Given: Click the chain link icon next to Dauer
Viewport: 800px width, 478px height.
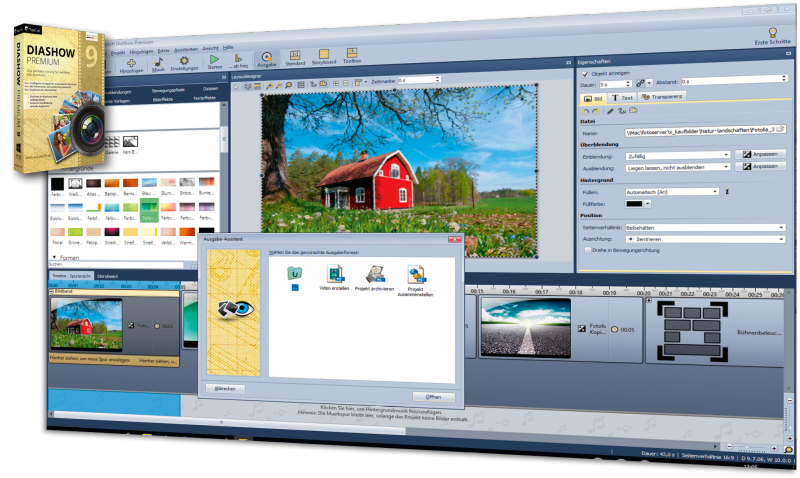Looking at the screenshot, I should coord(640,83).
